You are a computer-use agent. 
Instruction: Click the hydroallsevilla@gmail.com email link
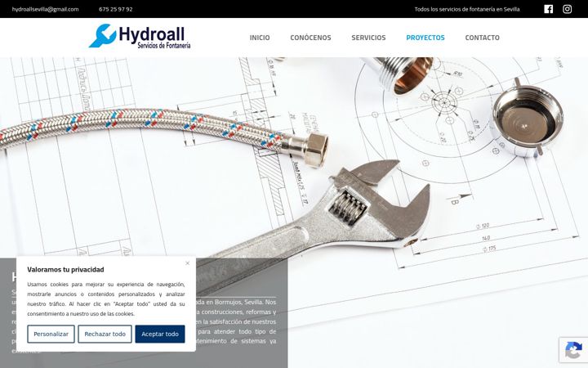coord(46,9)
